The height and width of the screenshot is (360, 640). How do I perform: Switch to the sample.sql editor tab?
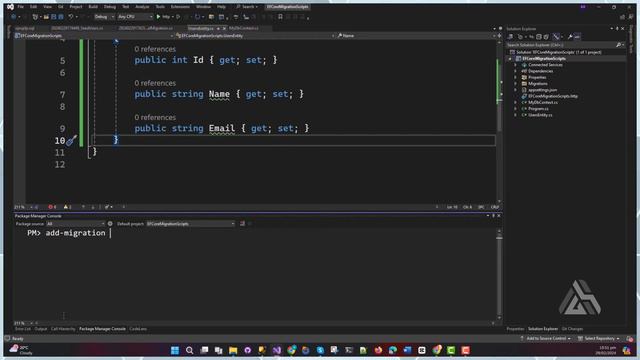click(x=25, y=28)
